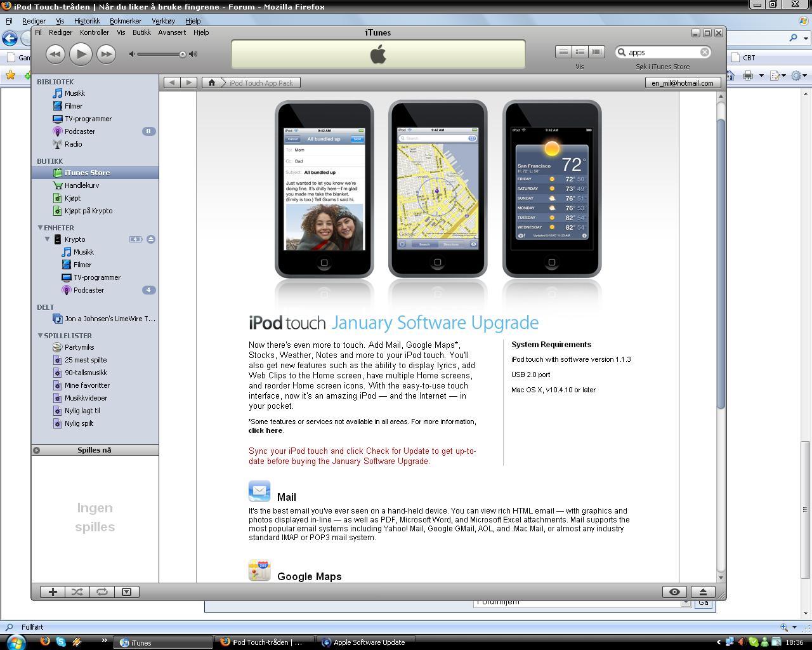Open Firefox Bokmerker menu
The image size is (812, 650).
point(126,21)
